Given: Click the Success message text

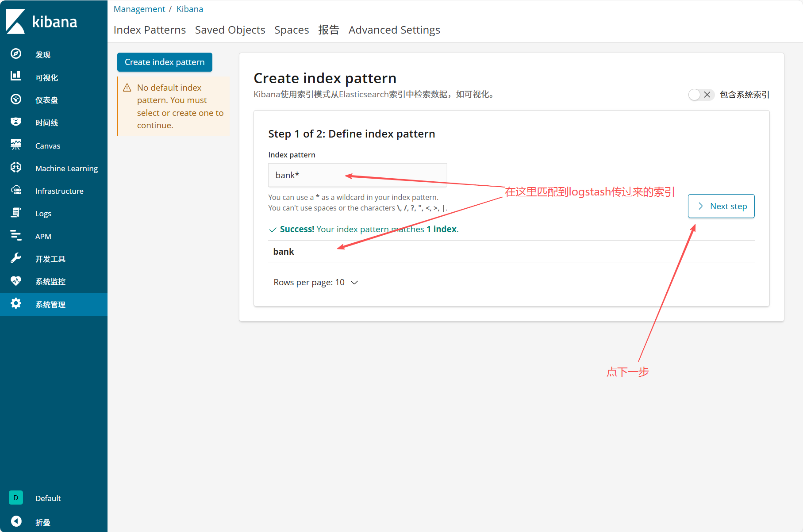Looking at the screenshot, I should coord(369,229).
